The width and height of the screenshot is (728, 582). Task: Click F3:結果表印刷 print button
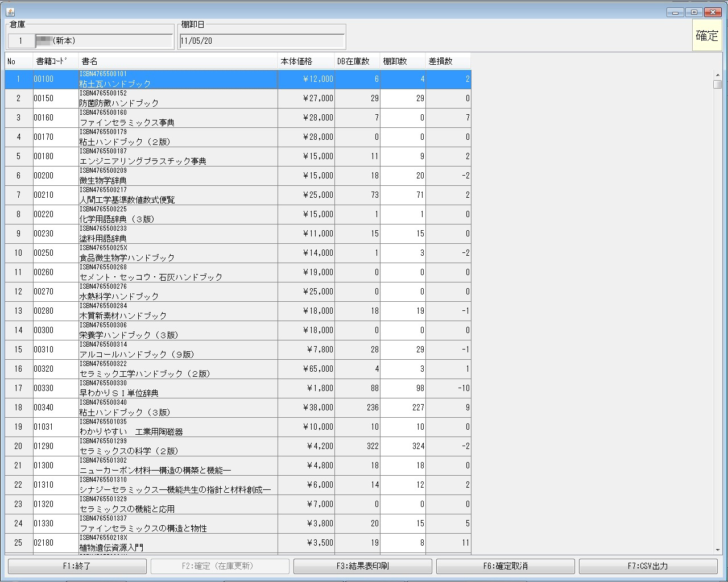click(362, 566)
